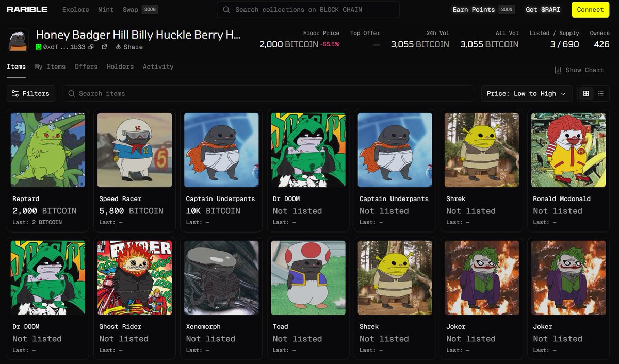This screenshot has height=364, width=619.
Task: Switch to grid view
Action: (x=586, y=93)
